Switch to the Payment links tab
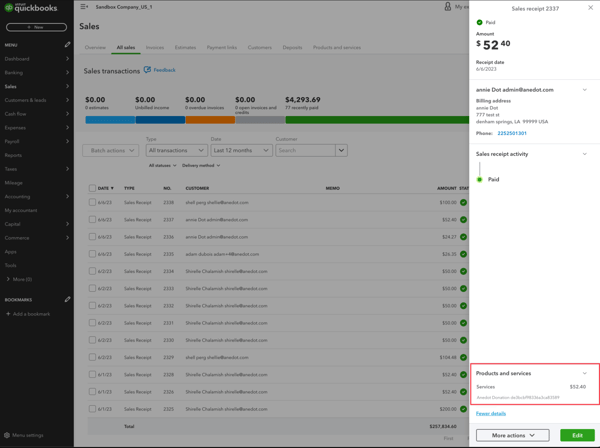 pos(222,47)
